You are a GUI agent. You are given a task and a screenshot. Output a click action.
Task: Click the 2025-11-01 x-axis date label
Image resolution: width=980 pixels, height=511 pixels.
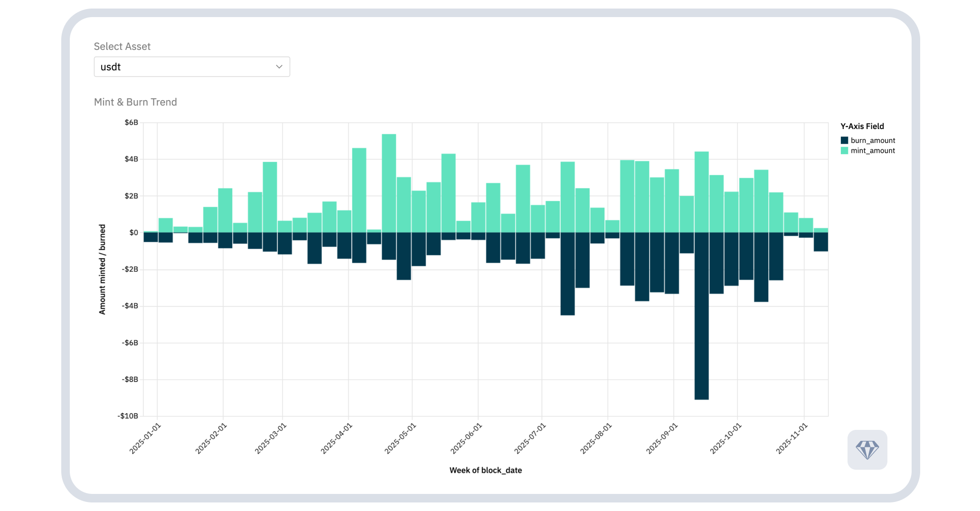tap(792, 438)
